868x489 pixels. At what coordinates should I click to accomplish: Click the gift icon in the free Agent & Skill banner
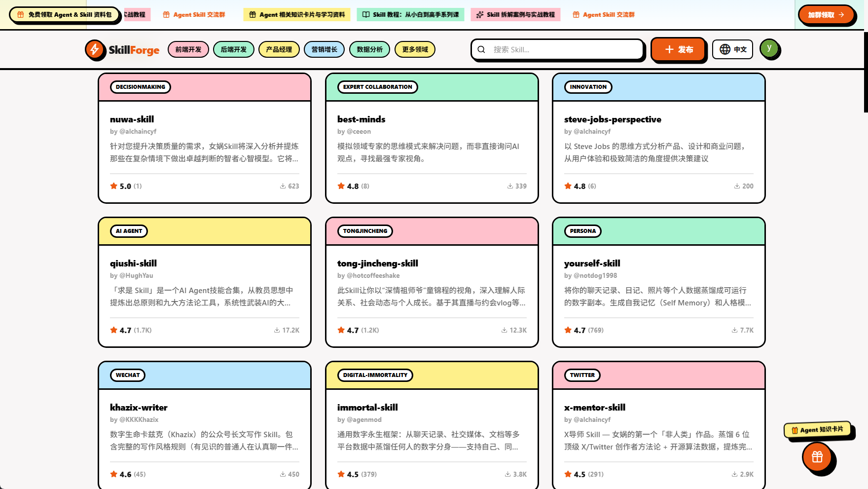pos(21,15)
